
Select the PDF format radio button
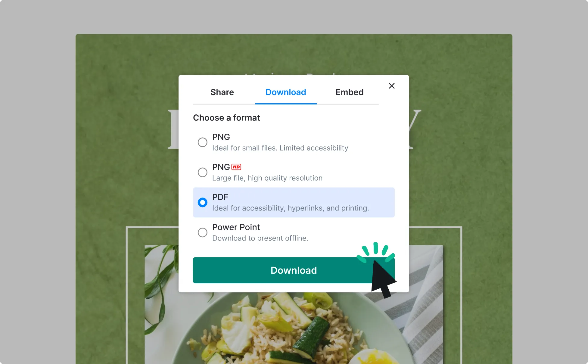pos(202,202)
